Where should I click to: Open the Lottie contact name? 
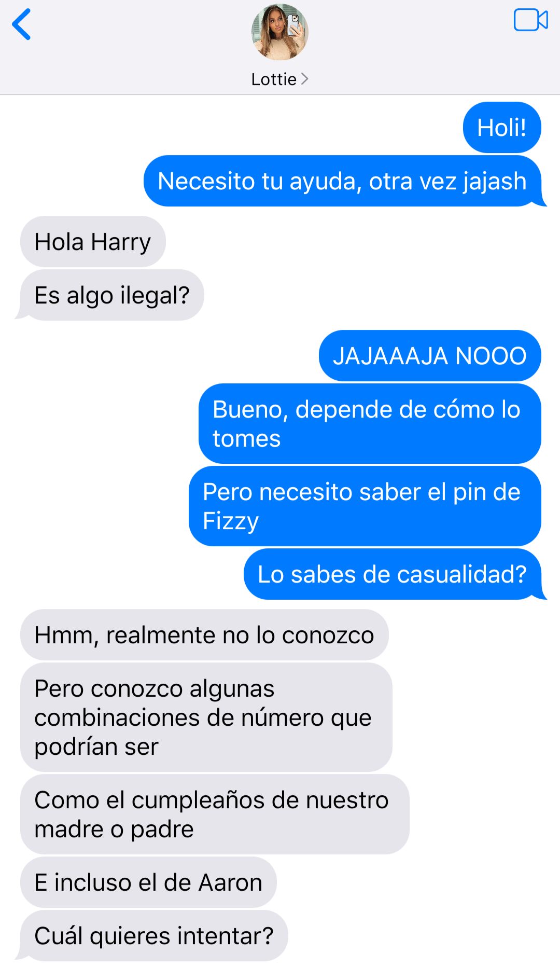274,79
